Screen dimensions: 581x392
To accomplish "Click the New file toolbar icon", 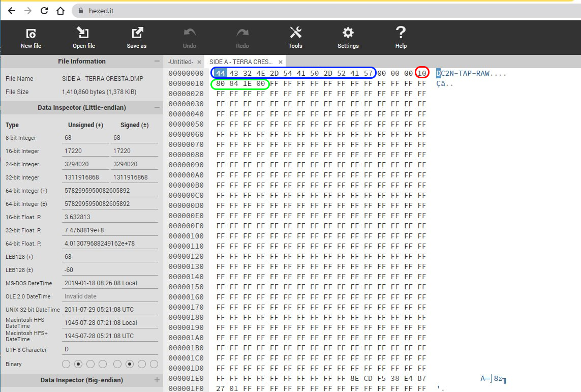I will (31, 34).
